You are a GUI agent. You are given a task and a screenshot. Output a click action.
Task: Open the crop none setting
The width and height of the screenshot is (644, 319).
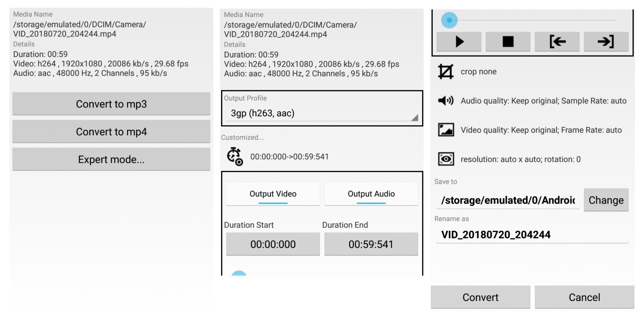478,71
